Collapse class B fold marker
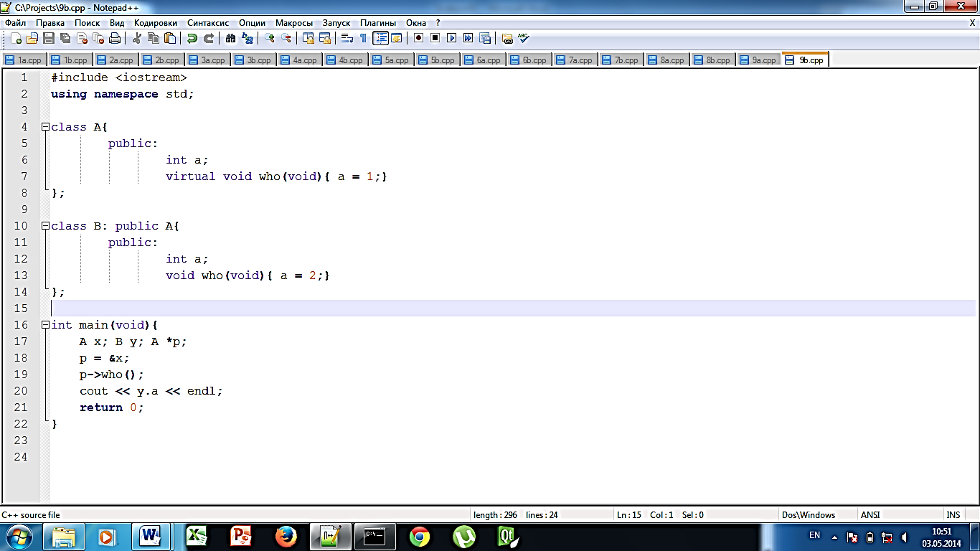 [45, 226]
